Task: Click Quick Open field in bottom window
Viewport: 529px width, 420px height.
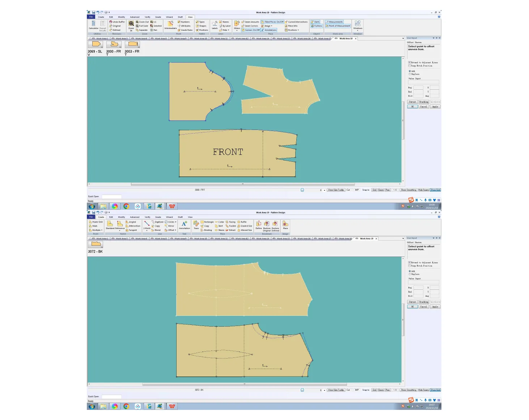Action: coord(111,396)
